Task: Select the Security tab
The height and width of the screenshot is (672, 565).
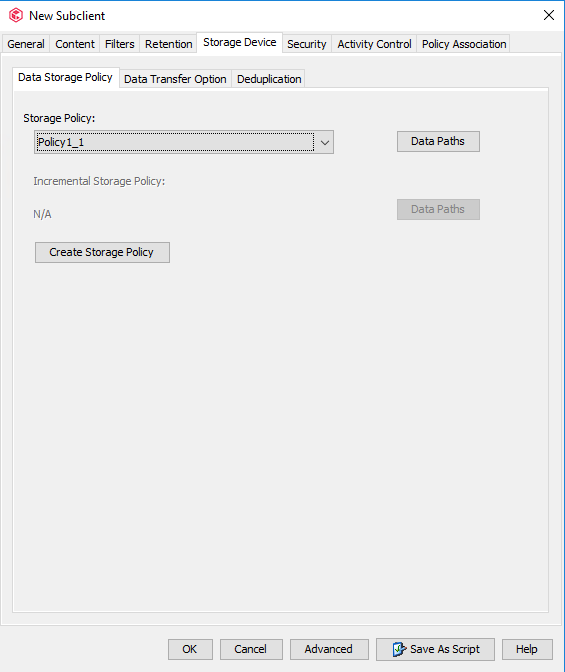Action: 307,44
